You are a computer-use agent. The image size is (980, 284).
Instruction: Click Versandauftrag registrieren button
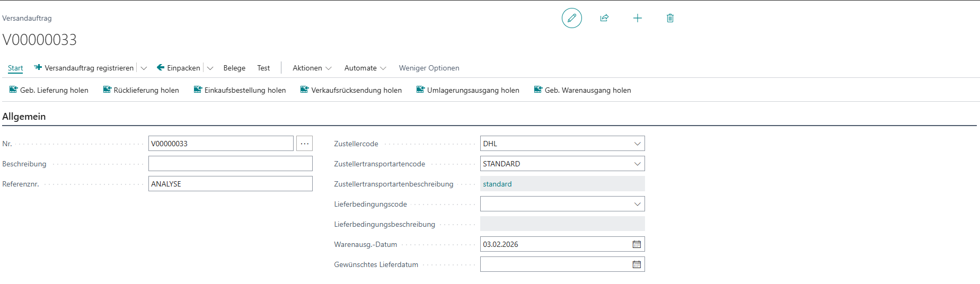pos(84,68)
